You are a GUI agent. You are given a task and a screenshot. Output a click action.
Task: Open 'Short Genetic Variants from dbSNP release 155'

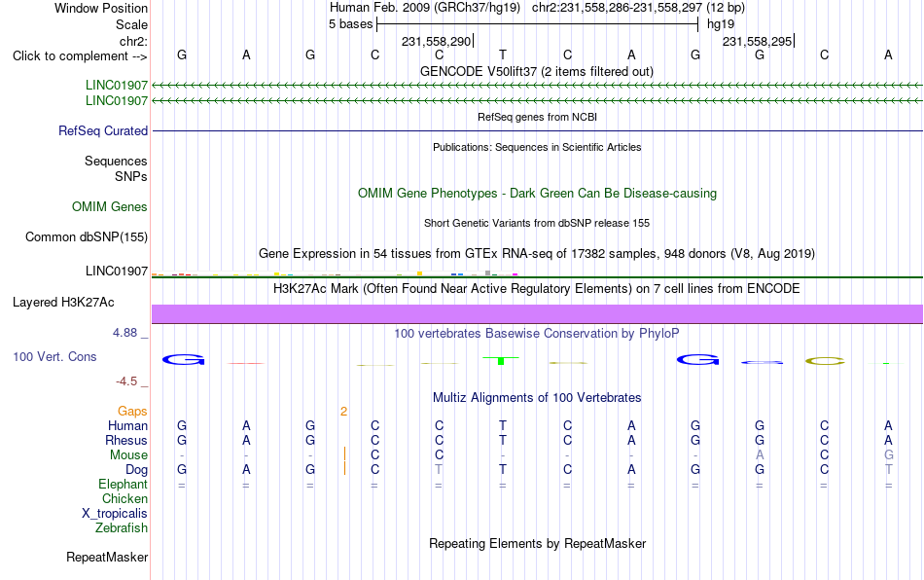pos(537,223)
